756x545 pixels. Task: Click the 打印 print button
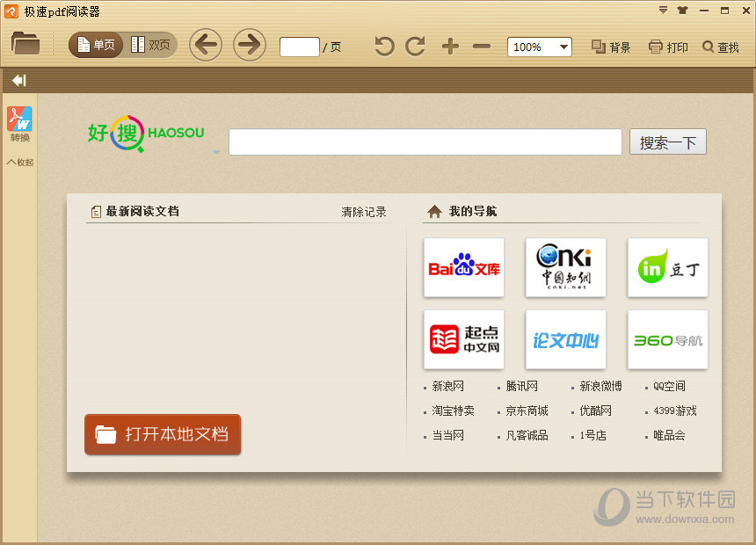668,47
